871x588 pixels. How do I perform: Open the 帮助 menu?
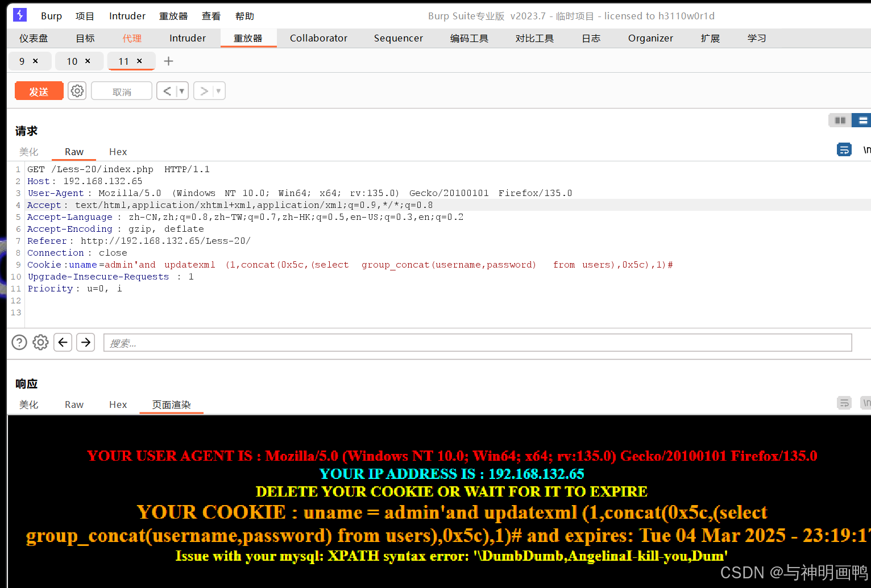pos(244,16)
